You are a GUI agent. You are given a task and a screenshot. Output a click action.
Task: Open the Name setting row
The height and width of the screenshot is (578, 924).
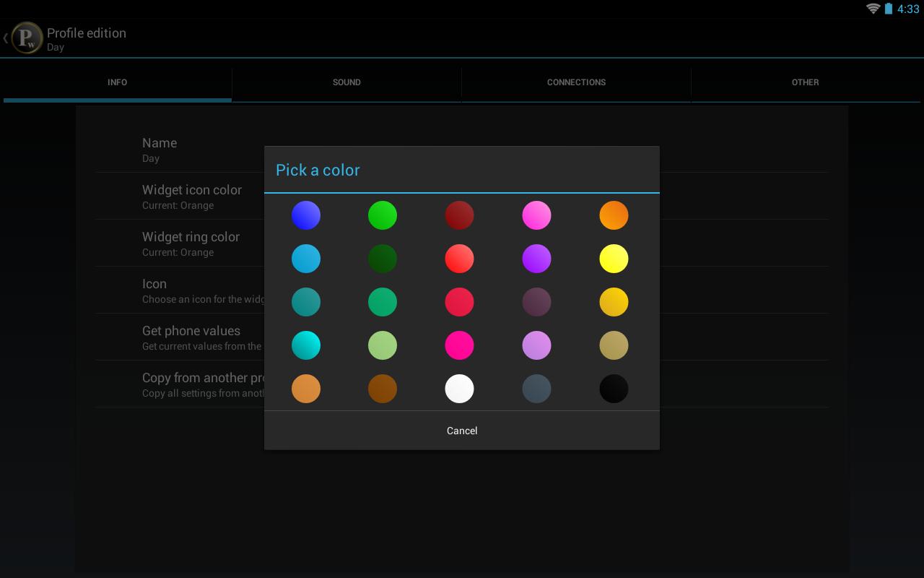click(462, 150)
